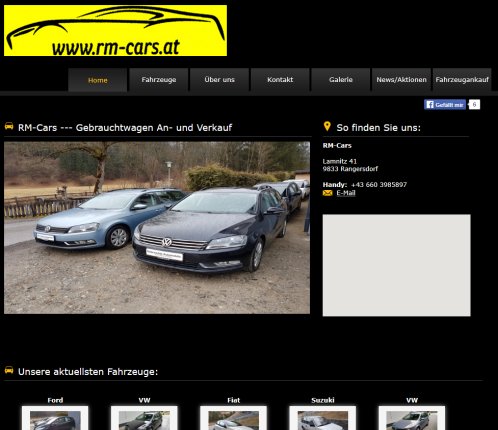Open the Über uns menu item
498x430 pixels.
pyautogui.click(x=219, y=80)
